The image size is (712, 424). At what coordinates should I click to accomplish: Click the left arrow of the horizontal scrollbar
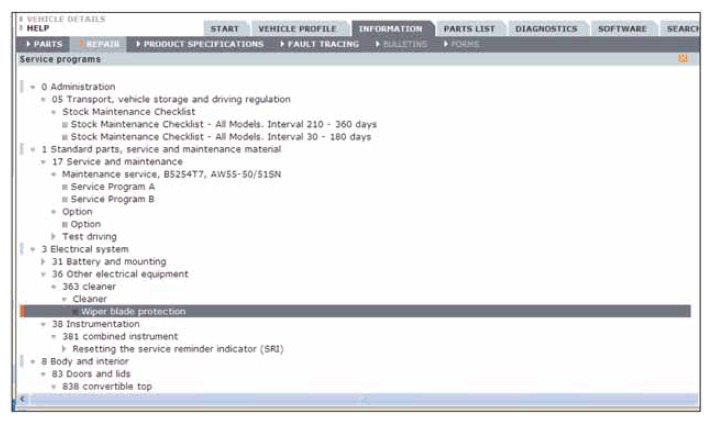(23, 399)
